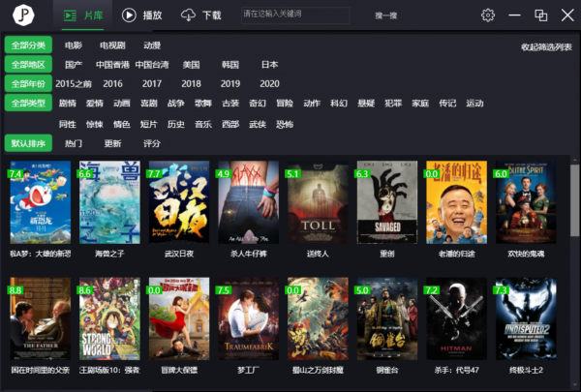
Task: Filter region by 韩国
Action: (230, 65)
